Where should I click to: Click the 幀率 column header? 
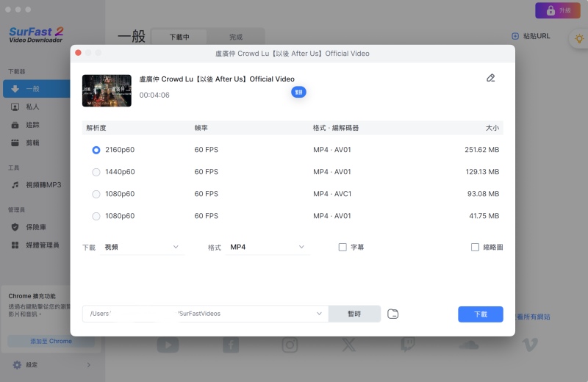[201, 128]
